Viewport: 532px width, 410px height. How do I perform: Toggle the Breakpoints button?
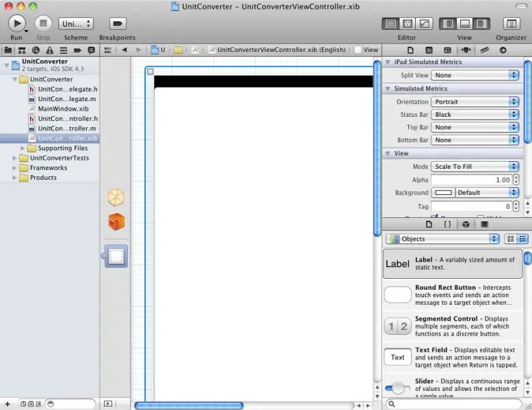[x=117, y=24]
